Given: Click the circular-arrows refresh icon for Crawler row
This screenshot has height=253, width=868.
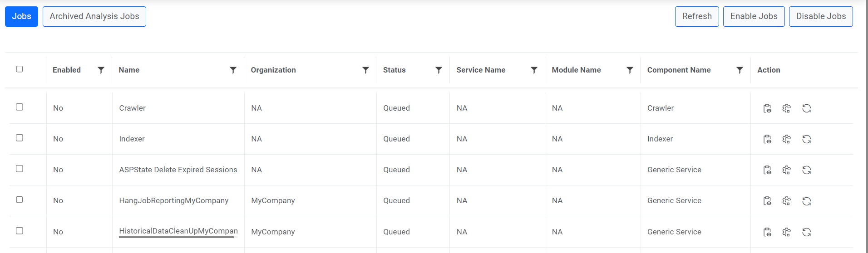Looking at the screenshot, I should pos(806,108).
